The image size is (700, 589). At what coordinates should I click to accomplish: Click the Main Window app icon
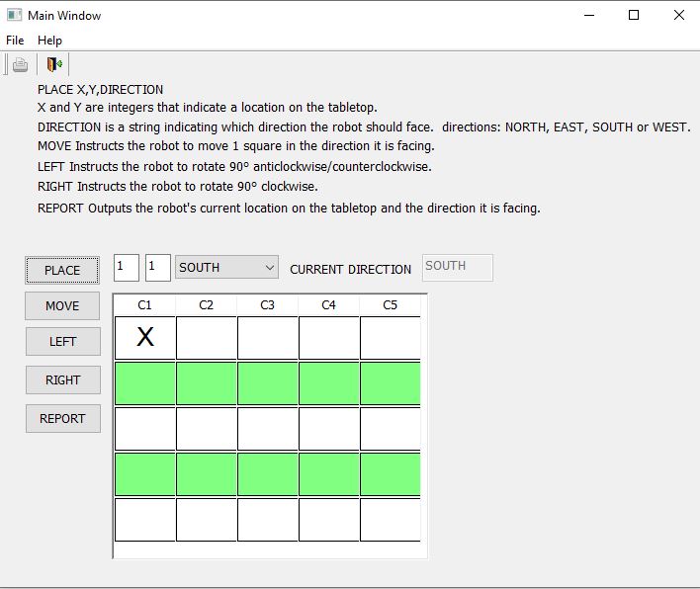(14, 15)
